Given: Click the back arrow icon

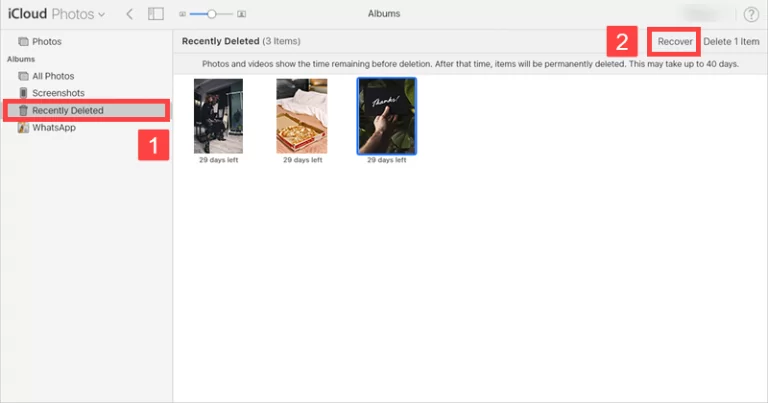Looking at the screenshot, I should tap(129, 14).
